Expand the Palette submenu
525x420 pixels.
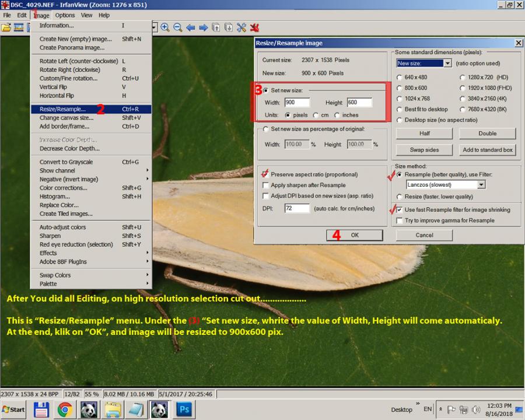coord(91,284)
